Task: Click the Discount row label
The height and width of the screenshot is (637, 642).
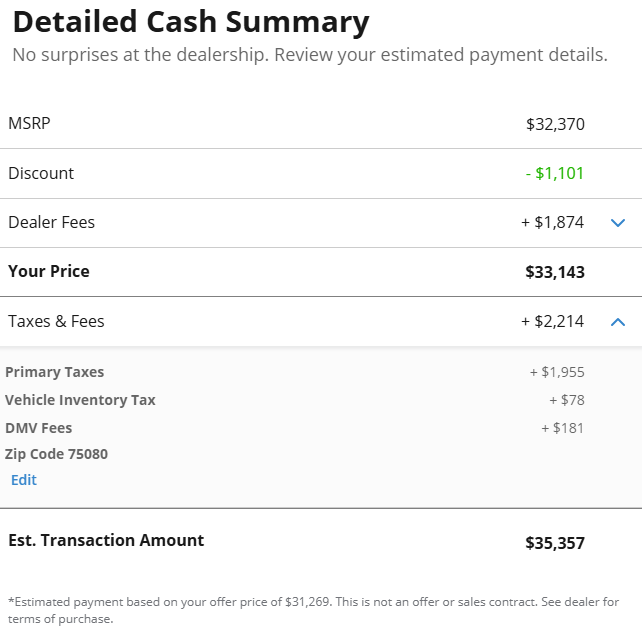Action: coord(41,173)
